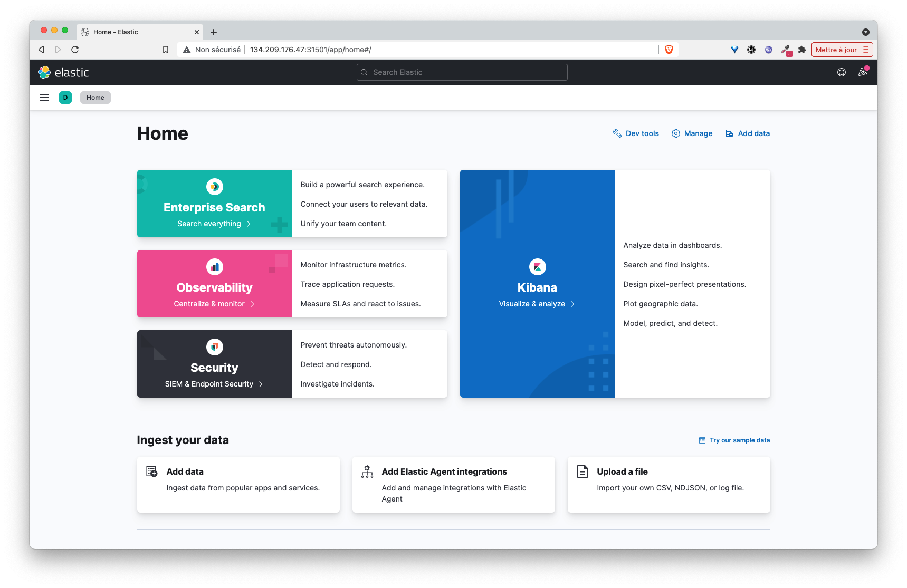Click browser forward arrow

pos(58,50)
